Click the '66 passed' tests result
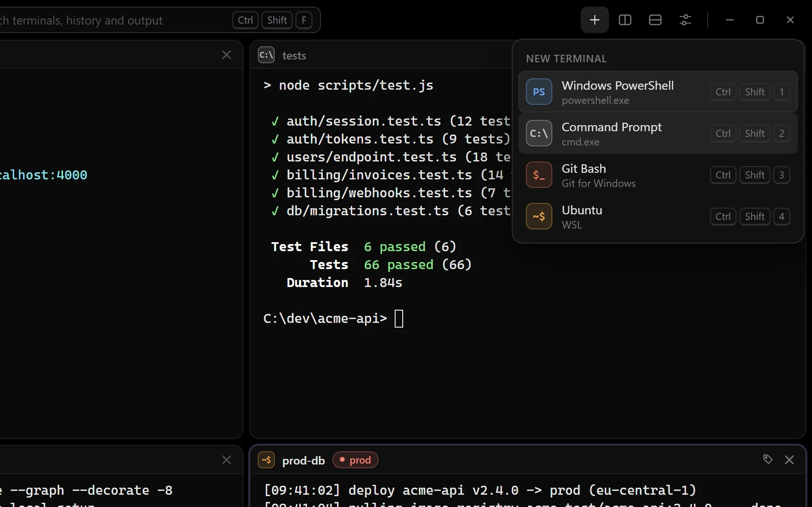Screen dimensions: 812x507 click(x=398, y=264)
